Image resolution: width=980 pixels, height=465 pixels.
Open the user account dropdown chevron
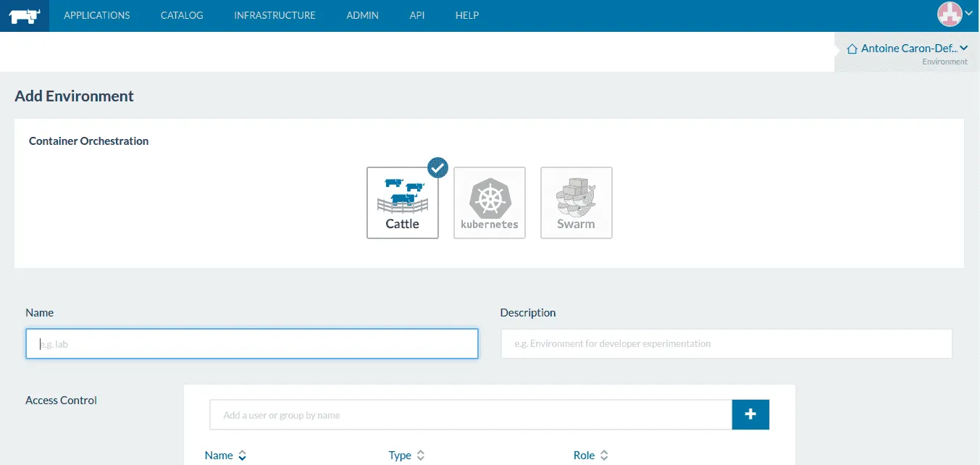[968, 14]
